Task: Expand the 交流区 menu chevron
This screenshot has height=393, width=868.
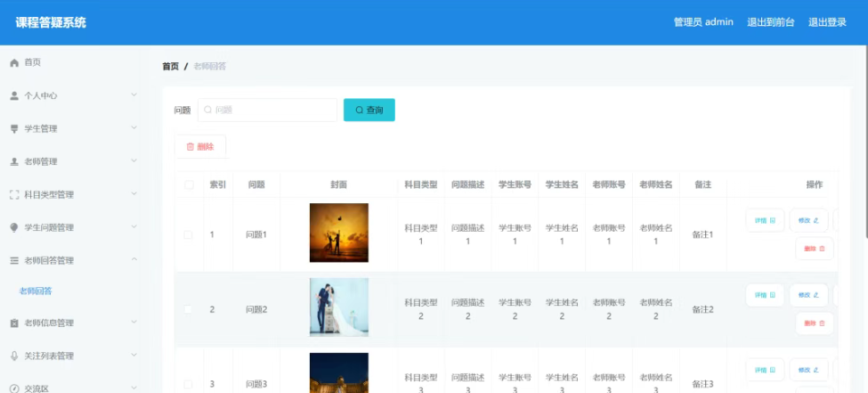Action: pyautogui.click(x=134, y=388)
